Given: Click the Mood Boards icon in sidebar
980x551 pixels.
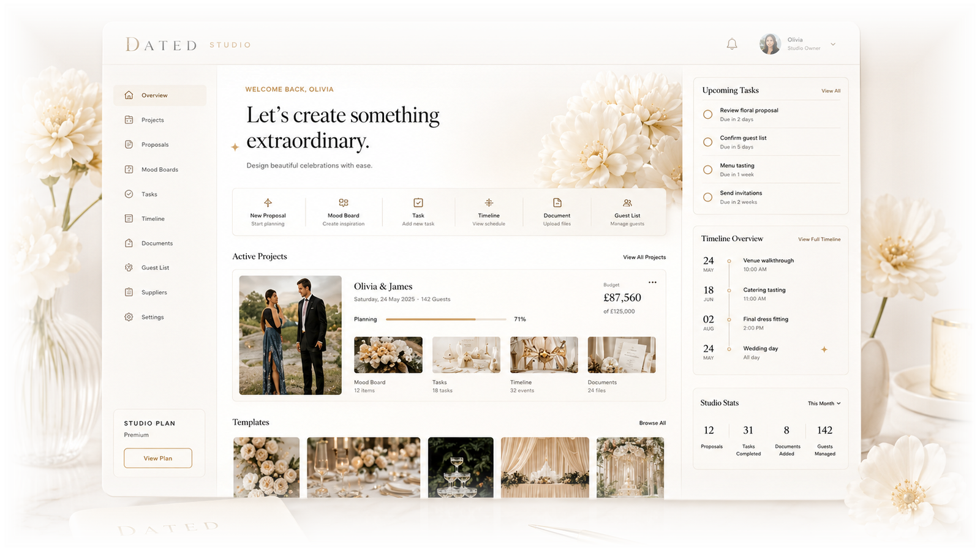Looking at the screenshot, I should point(129,169).
